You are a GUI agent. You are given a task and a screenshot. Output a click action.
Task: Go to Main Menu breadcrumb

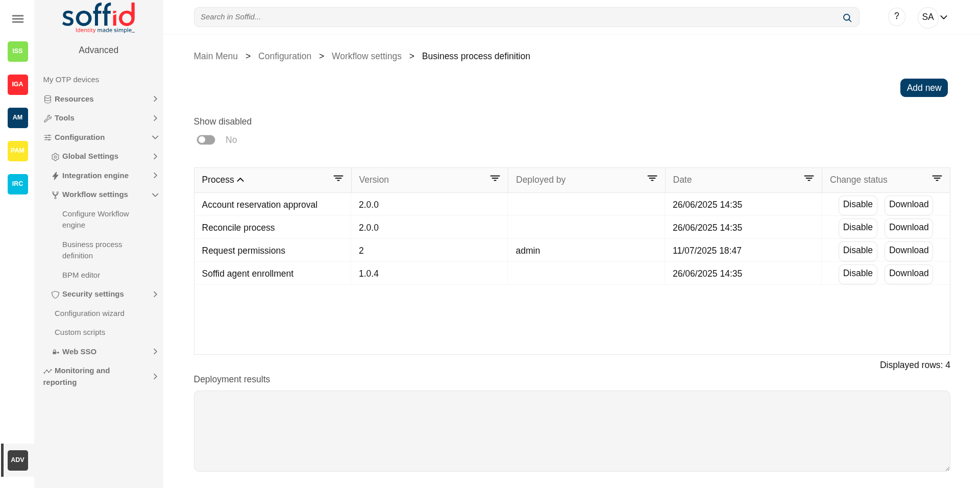[x=215, y=56]
